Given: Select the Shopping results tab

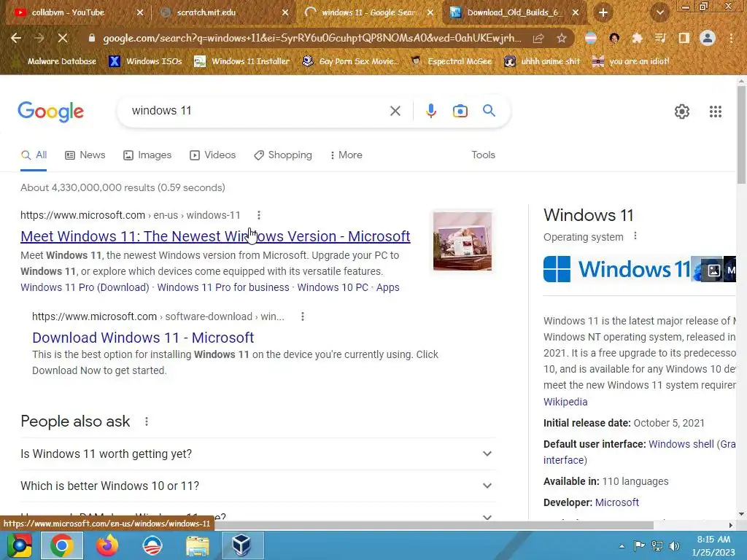Looking at the screenshot, I should point(283,155).
